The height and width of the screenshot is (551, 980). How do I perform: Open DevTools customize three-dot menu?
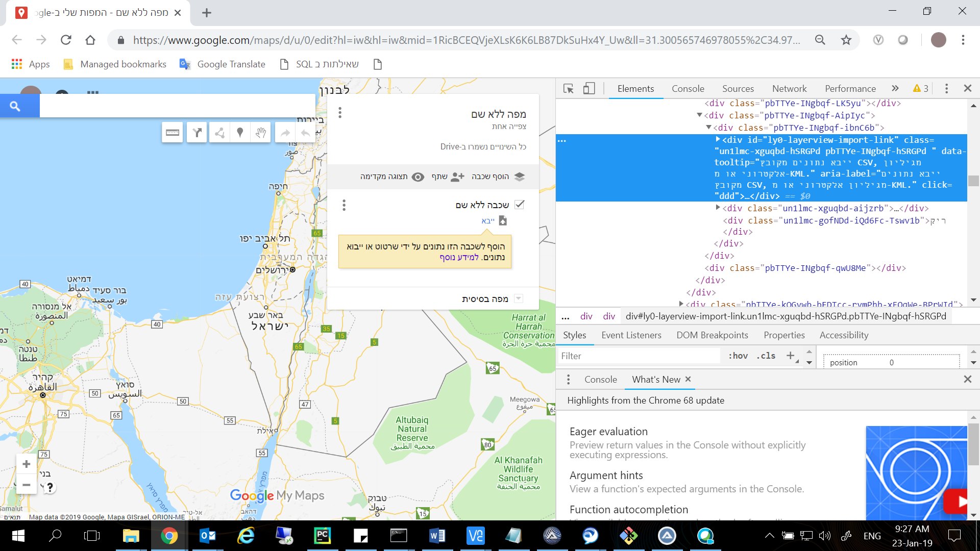click(946, 88)
